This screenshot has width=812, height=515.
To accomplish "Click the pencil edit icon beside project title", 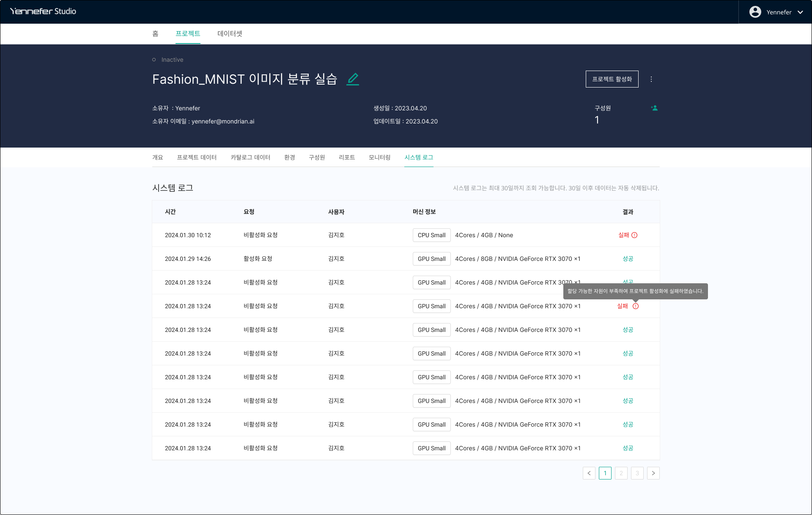I will click(353, 79).
